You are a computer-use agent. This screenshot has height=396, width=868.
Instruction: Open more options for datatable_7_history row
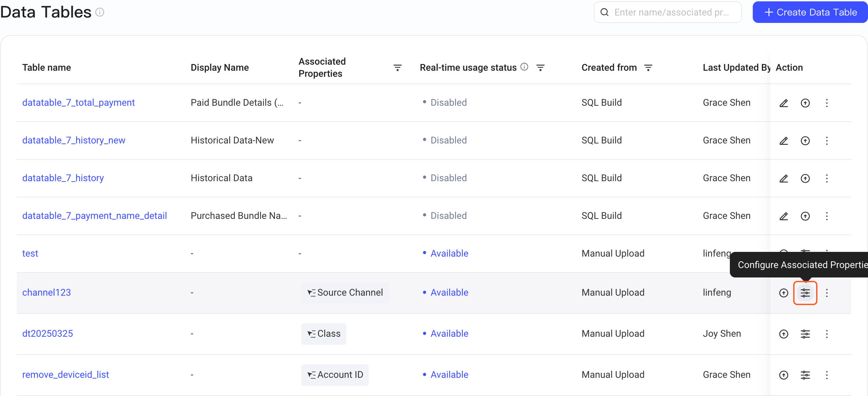click(827, 178)
